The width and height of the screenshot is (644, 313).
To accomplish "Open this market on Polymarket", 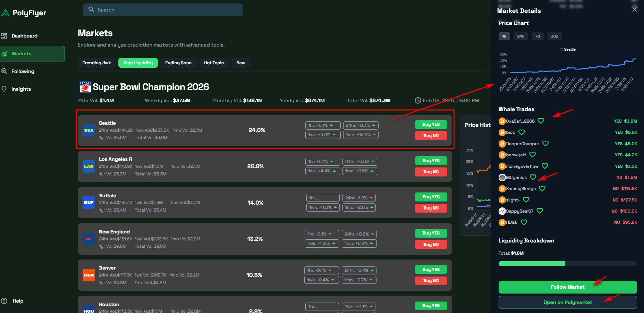I will 568,302.
